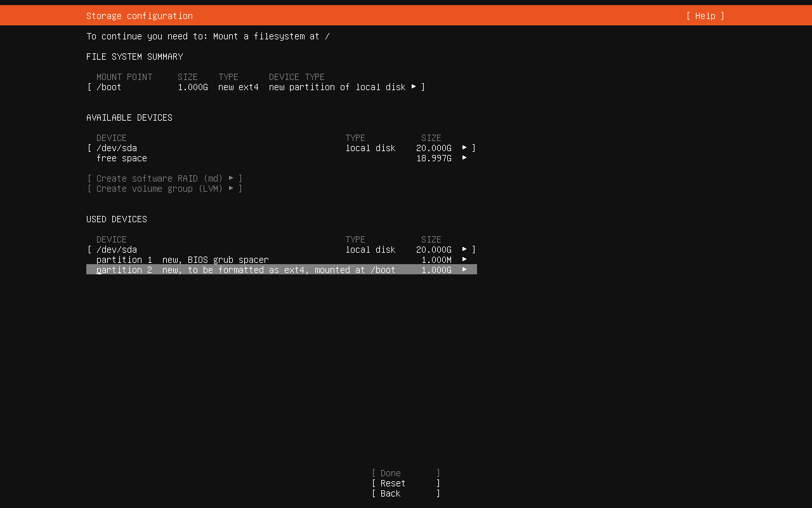812x508 pixels.
Task: Choose Create volume group (LVM) text
Action: 159,189
